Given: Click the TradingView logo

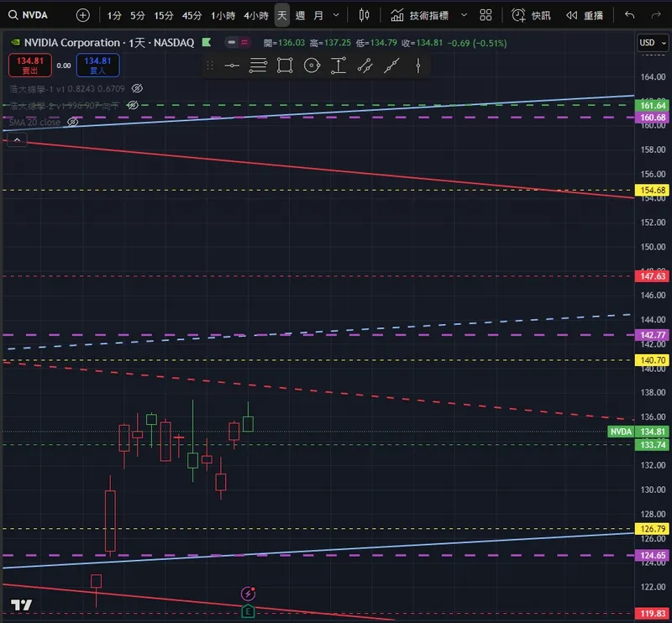Looking at the screenshot, I should 21,605.
